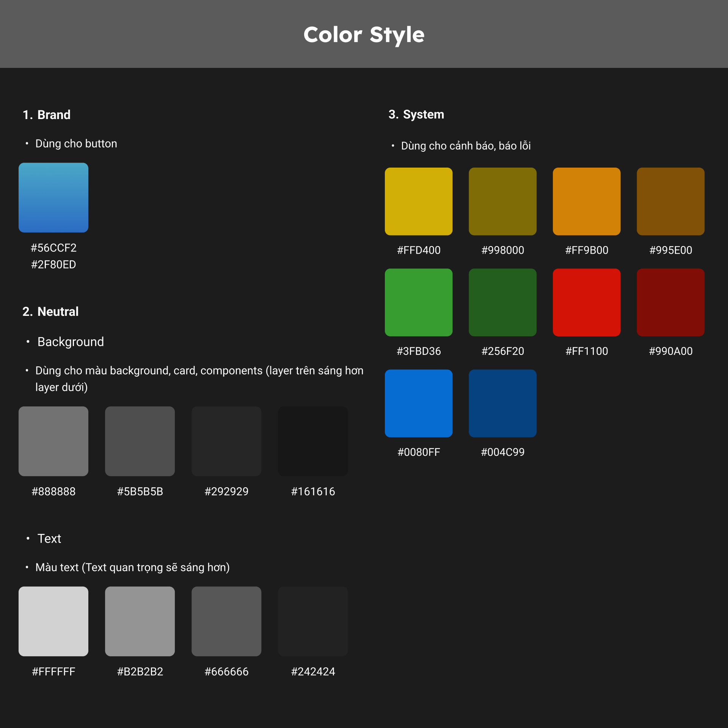This screenshot has width=728, height=728.
Task: Click the brown #995E00 swatch
Action: 671,201
